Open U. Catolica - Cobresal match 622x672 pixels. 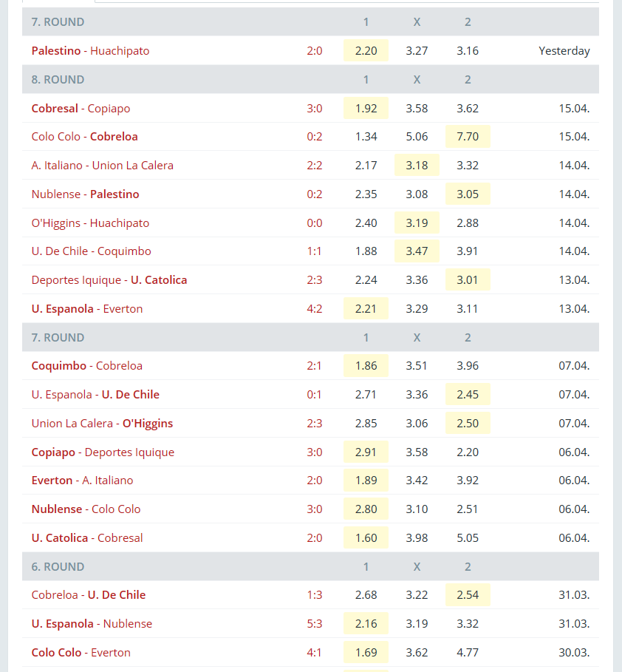tap(87, 538)
